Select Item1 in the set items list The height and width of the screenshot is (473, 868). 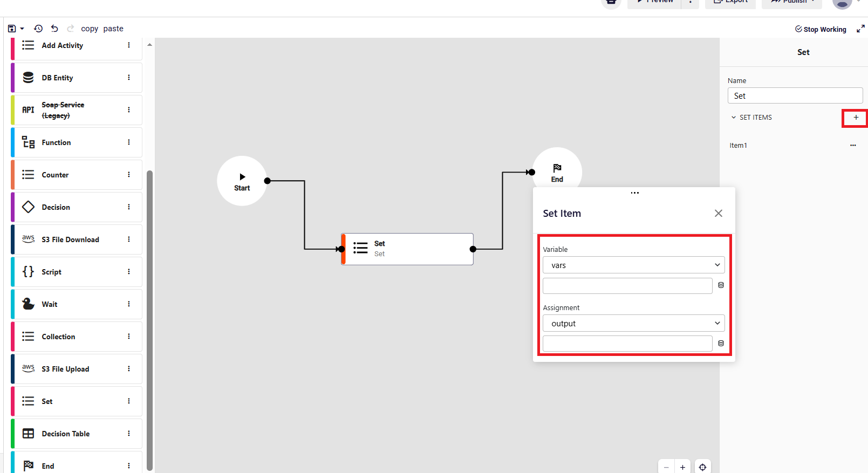738,146
